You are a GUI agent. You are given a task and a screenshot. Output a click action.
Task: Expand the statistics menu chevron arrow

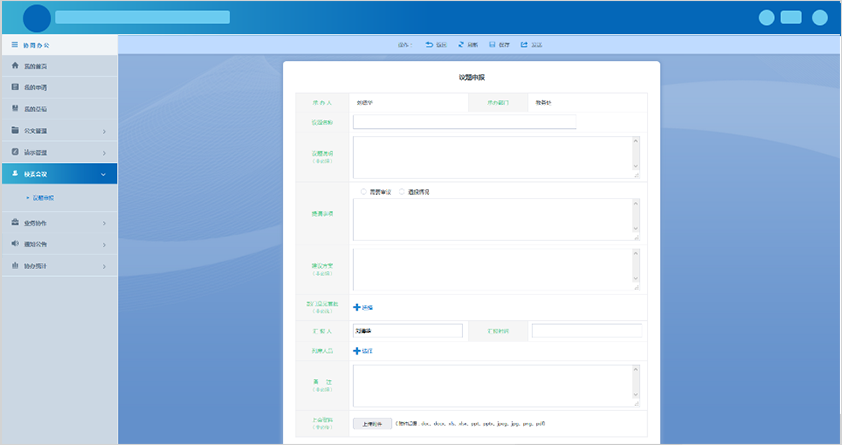point(104,266)
